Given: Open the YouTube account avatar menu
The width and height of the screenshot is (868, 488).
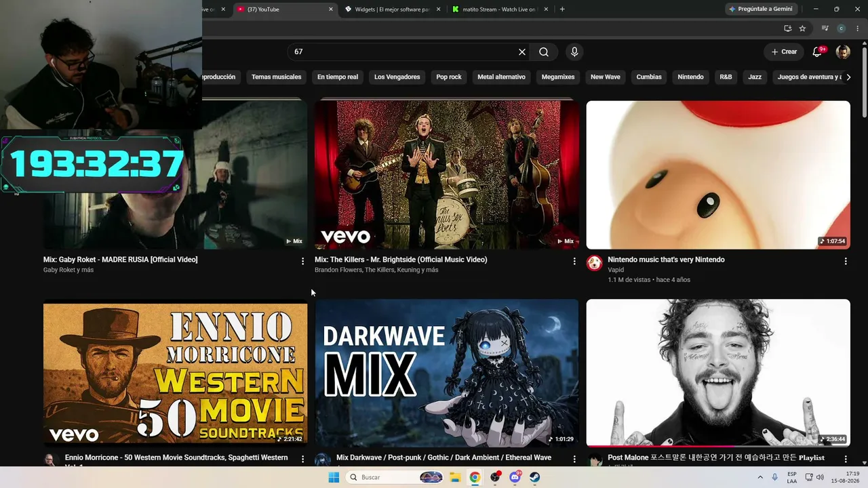Looking at the screenshot, I should [843, 52].
